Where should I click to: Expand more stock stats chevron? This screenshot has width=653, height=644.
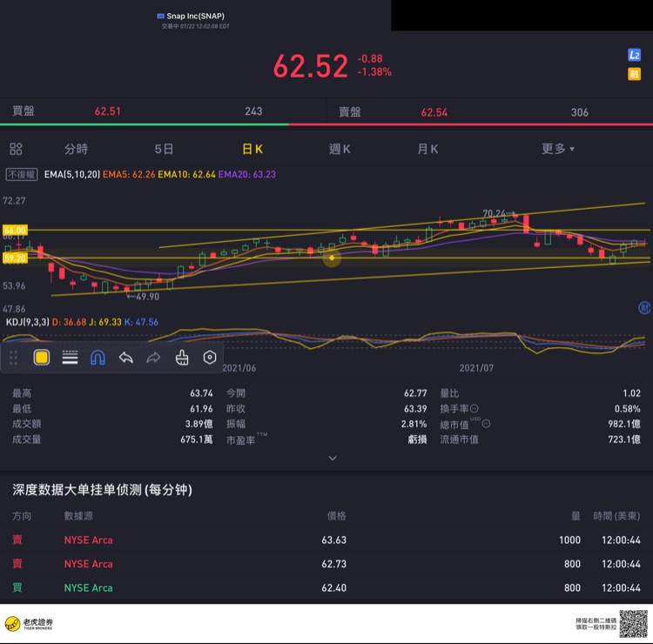(x=333, y=458)
